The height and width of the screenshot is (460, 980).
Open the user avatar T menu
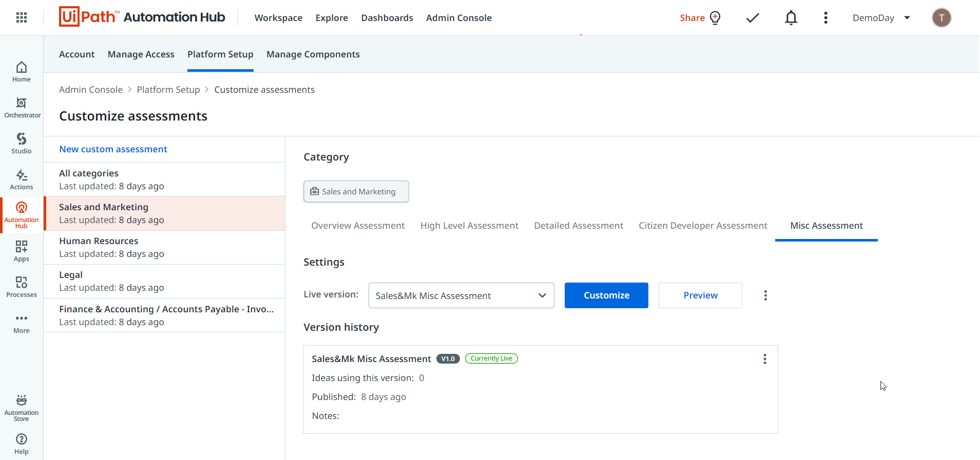[x=941, y=18]
